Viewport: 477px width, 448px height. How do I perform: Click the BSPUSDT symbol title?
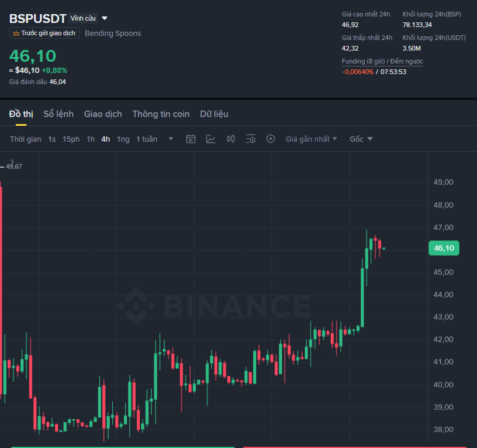coord(38,19)
